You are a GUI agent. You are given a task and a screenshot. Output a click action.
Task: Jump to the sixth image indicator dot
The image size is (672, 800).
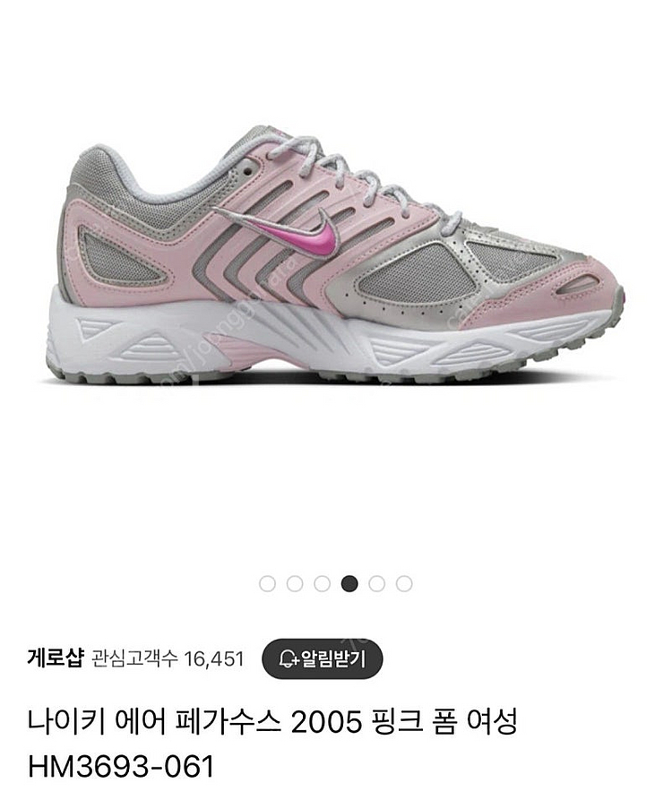point(404,583)
